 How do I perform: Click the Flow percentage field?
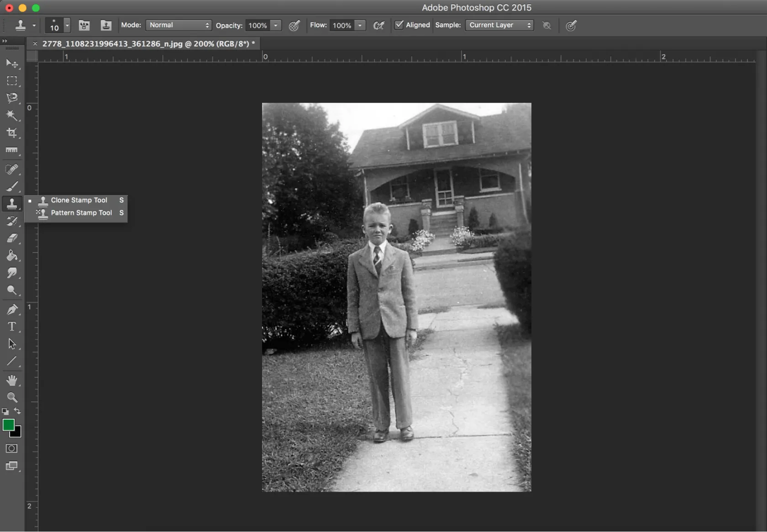tap(342, 26)
